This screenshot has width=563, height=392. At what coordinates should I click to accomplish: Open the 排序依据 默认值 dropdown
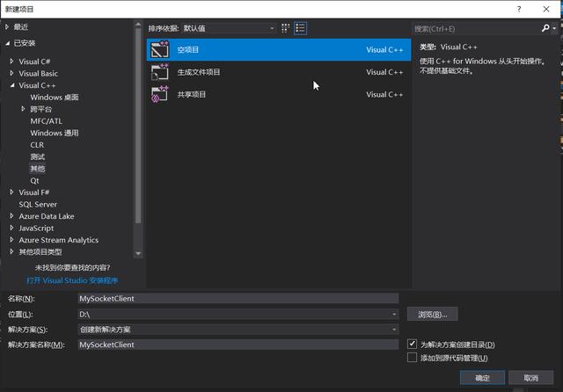click(x=229, y=28)
